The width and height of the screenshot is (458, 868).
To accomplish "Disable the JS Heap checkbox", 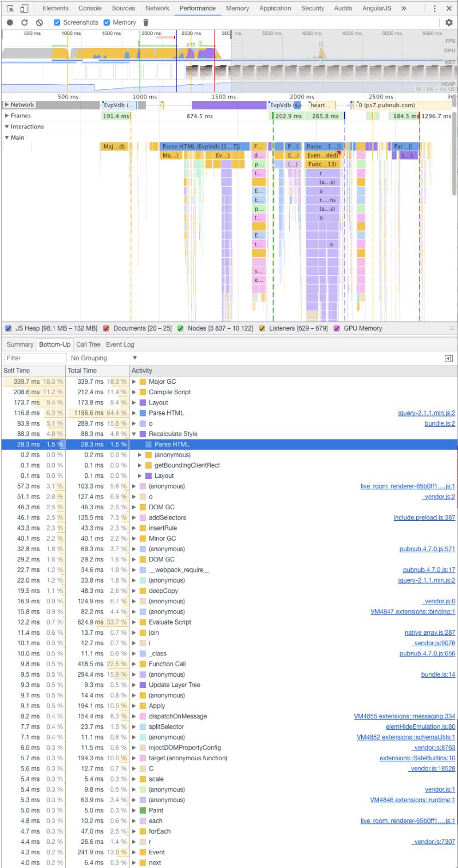I will click(7, 328).
